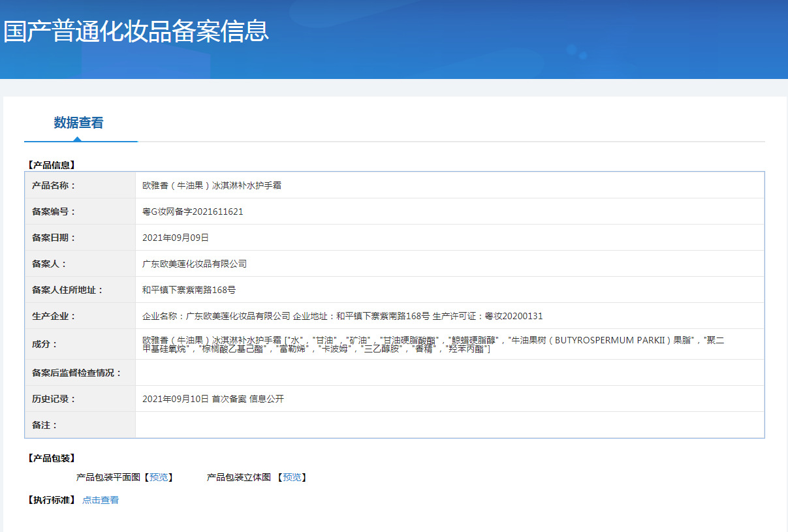Click the 备案后监督检查情况 row label

77,373
